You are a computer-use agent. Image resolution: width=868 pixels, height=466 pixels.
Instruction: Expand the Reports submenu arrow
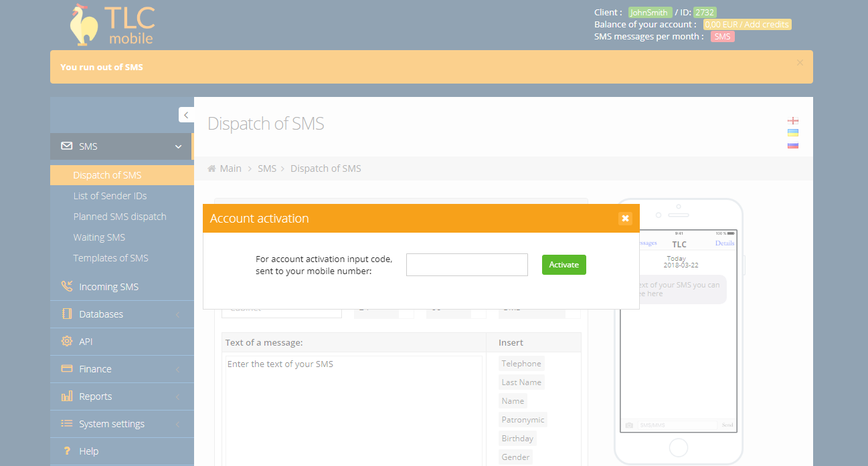coord(177,396)
